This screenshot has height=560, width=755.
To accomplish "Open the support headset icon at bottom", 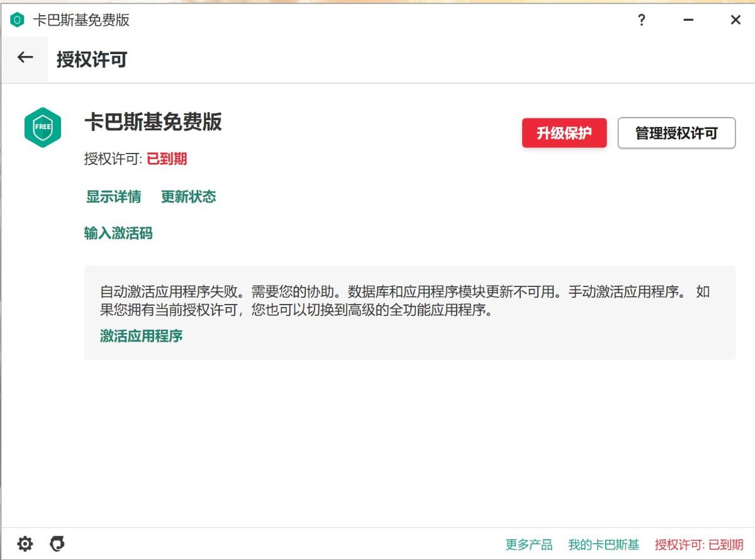I will pyautogui.click(x=57, y=544).
